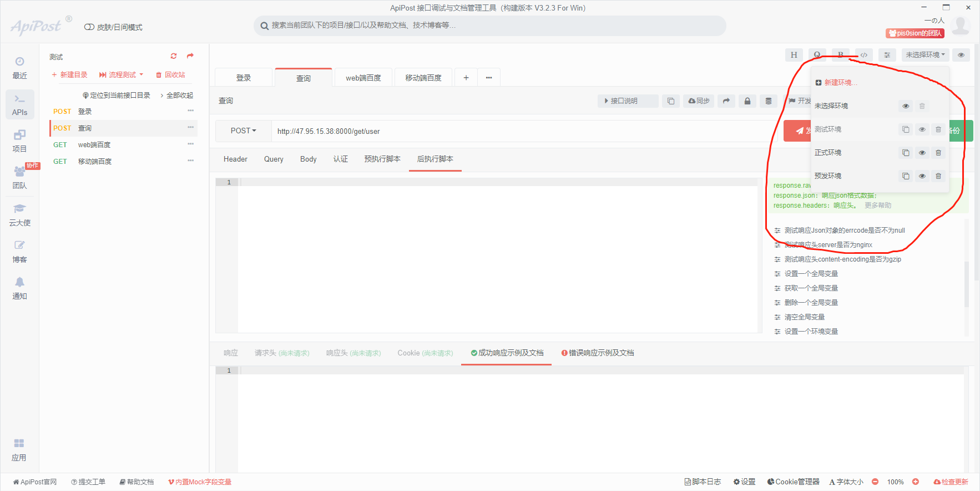Click 全部收起 to collapse all

coord(177,96)
